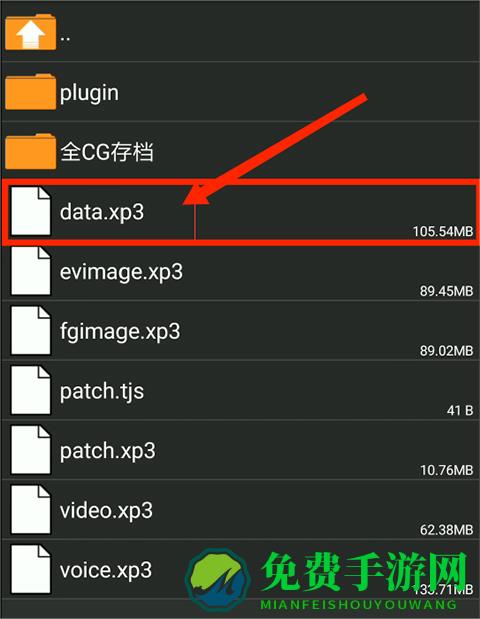This screenshot has width=480, height=619.
Task: Tap the patch.xp3 file icon
Action: [x=31, y=450]
